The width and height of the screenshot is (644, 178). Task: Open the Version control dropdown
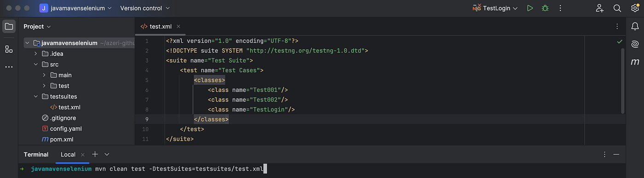[145, 8]
